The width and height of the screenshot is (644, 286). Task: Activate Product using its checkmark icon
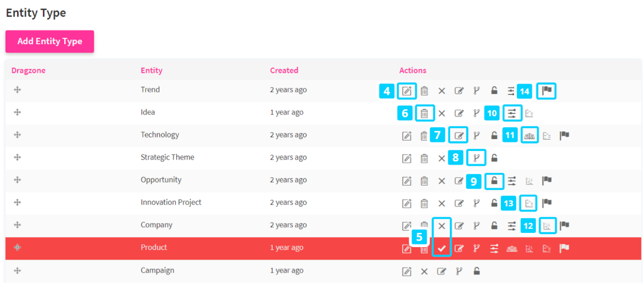[441, 248]
